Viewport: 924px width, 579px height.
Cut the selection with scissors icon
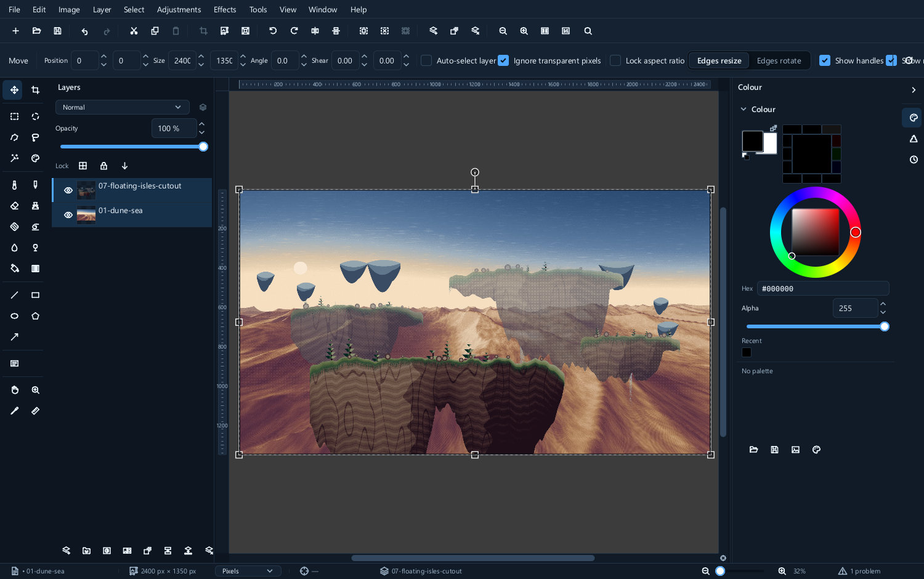pyautogui.click(x=134, y=31)
